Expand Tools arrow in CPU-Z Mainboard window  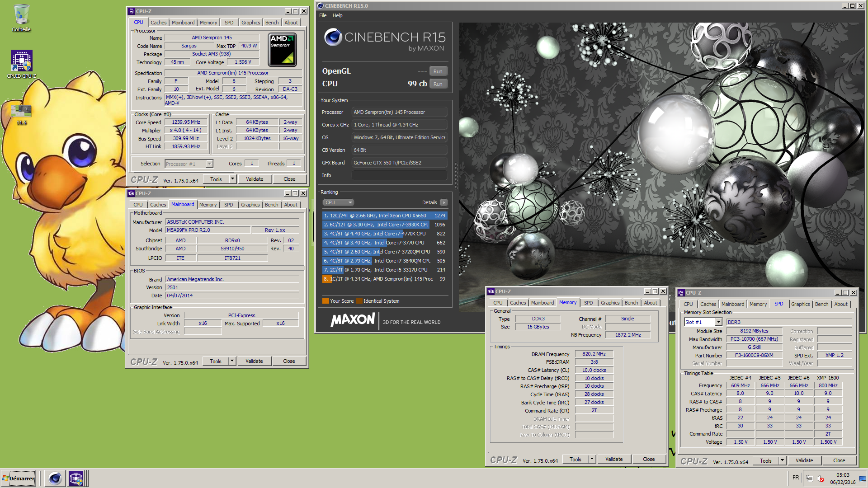pos(232,361)
